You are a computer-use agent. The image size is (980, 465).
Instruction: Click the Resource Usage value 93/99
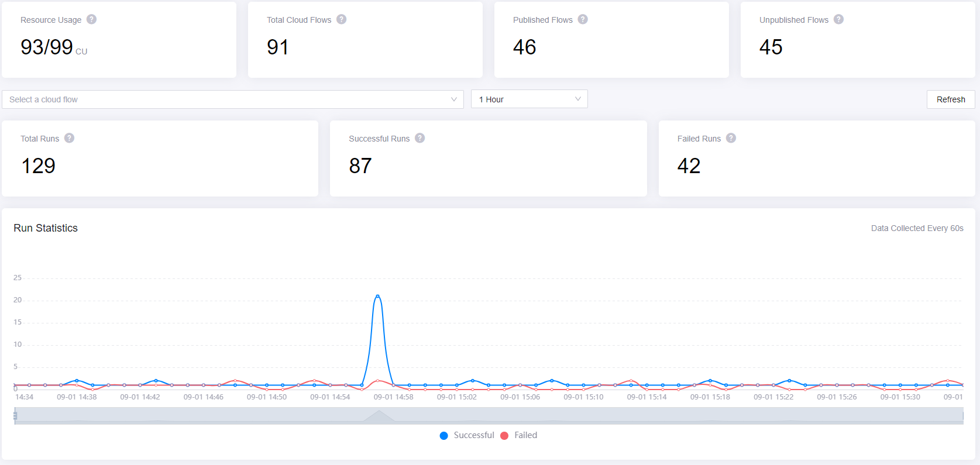coord(47,47)
